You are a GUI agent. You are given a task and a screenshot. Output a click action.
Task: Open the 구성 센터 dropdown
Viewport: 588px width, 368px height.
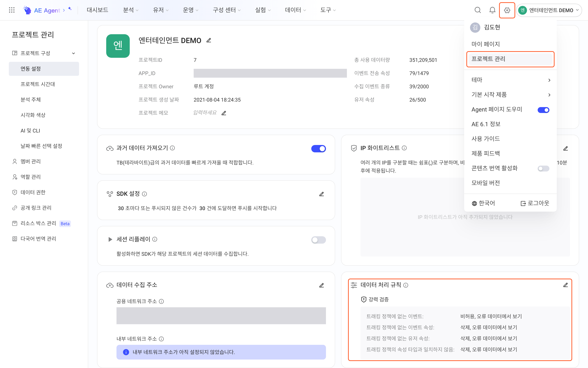pyautogui.click(x=227, y=10)
